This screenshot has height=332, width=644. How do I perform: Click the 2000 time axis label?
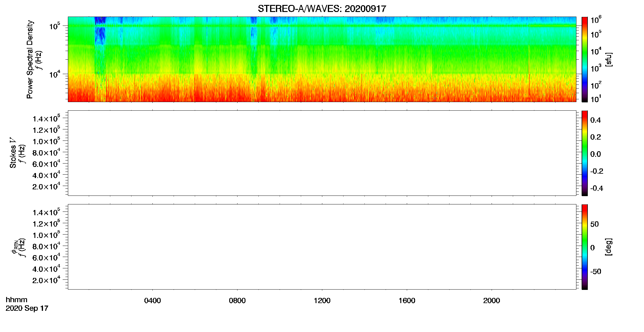click(x=492, y=301)
